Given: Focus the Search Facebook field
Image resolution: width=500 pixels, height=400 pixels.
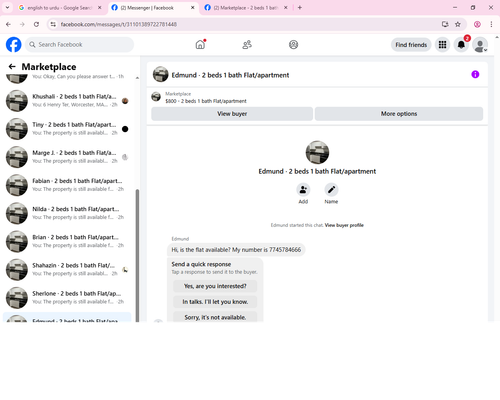Looking at the screenshot, I should (80, 45).
